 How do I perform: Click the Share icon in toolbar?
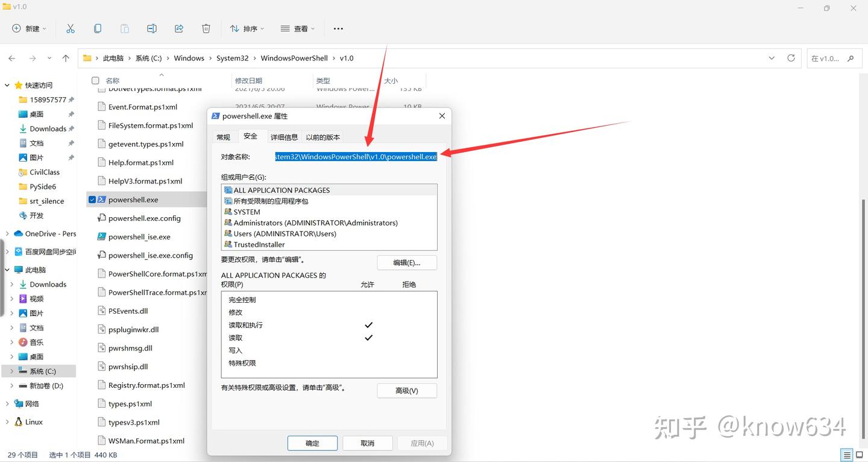pos(179,28)
